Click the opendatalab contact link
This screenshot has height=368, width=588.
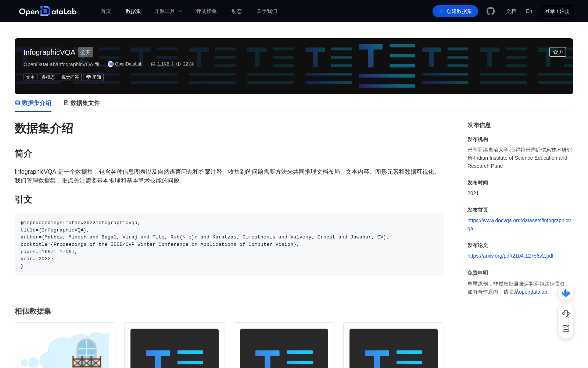coord(533,292)
